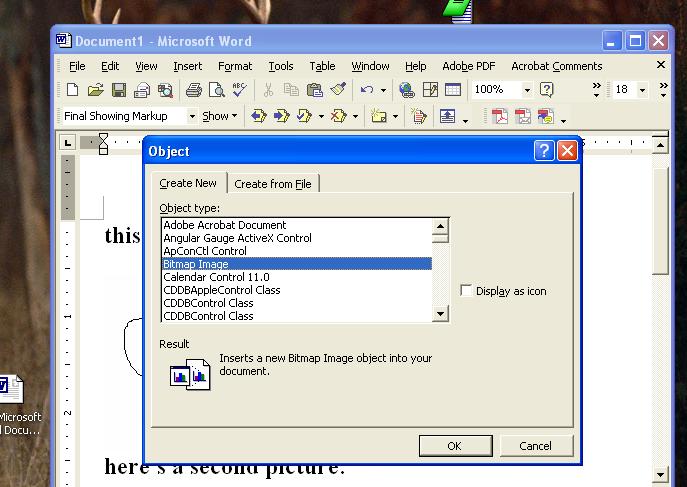Click the New Blank Document icon
Image resolution: width=687 pixels, height=487 pixels.
coord(72,90)
